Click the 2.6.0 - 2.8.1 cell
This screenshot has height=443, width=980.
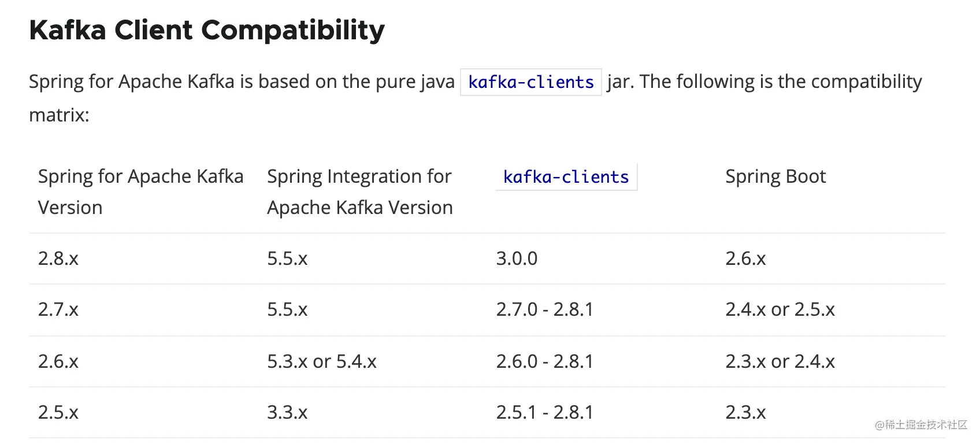point(545,361)
